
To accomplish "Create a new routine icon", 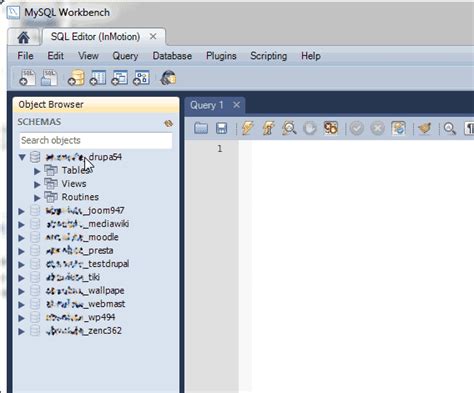I will [x=141, y=78].
